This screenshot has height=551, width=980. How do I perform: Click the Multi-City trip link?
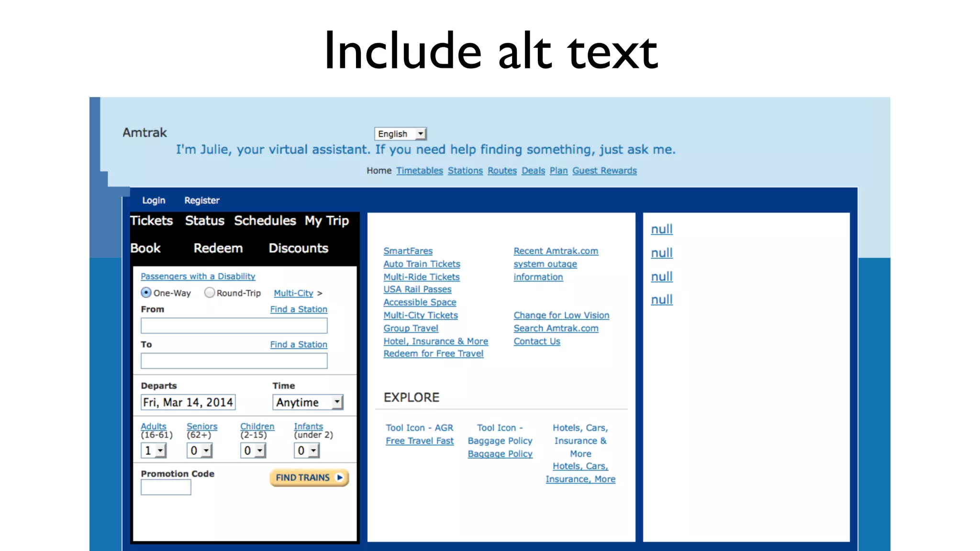pos(293,293)
